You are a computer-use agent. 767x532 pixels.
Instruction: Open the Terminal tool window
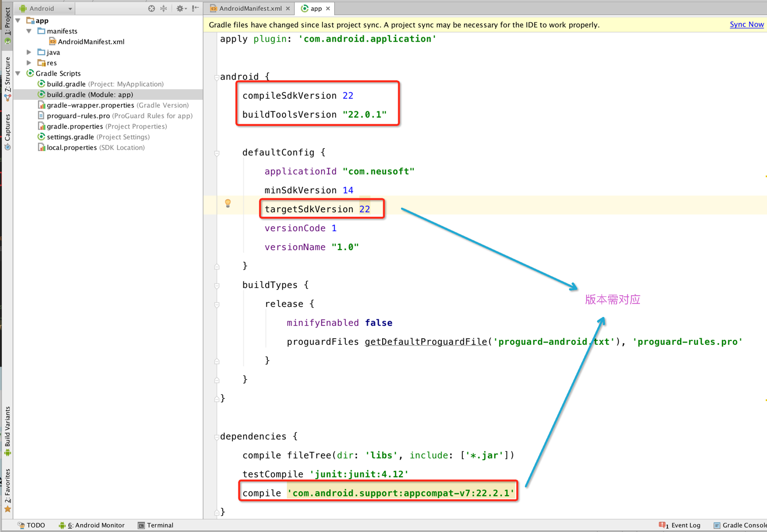[155, 525]
